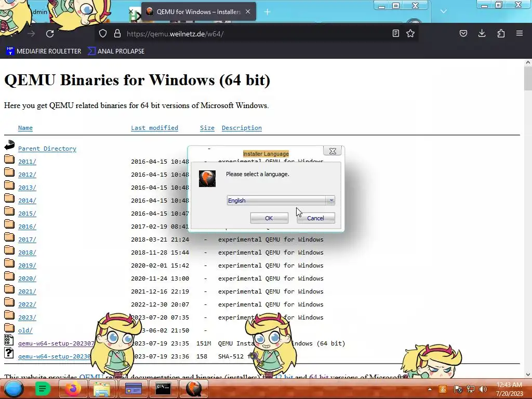The width and height of the screenshot is (532, 399).
Task: Open the Save to Pocket icon
Action: [463, 33]
